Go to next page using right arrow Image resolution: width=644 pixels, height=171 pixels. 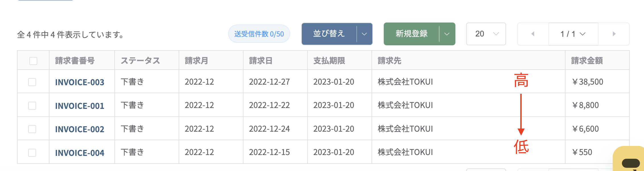[614, 34]
